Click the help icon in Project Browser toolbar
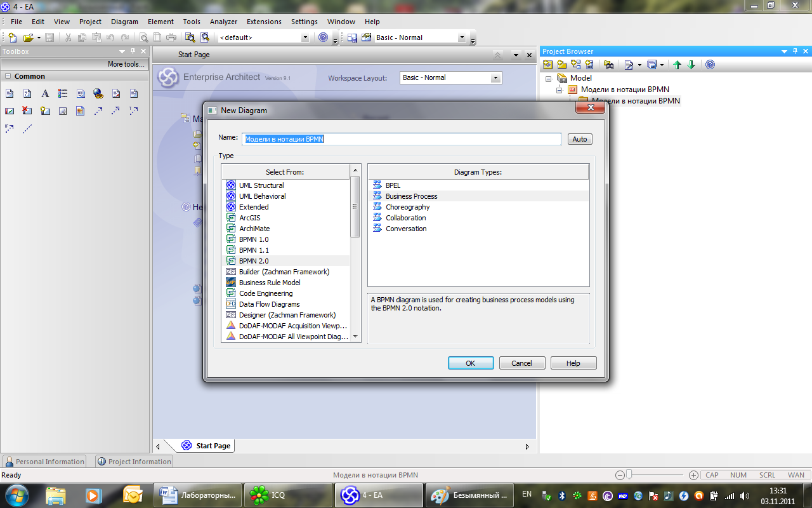812x508 pixels. (710, 65)
